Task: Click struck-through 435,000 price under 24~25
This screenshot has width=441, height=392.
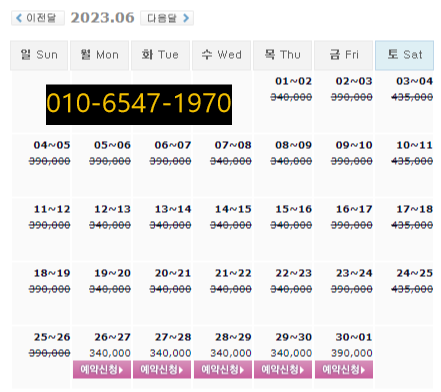Action: point(412,289)
